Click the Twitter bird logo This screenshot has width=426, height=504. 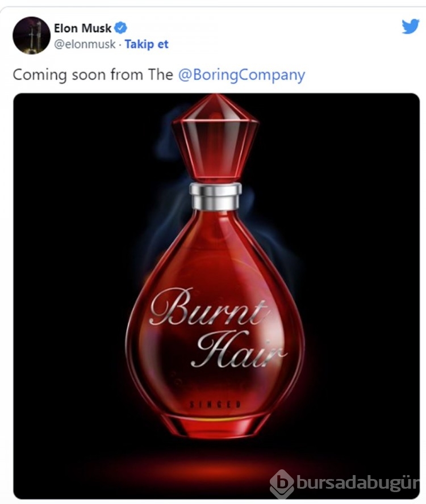[x=411, y=26]
